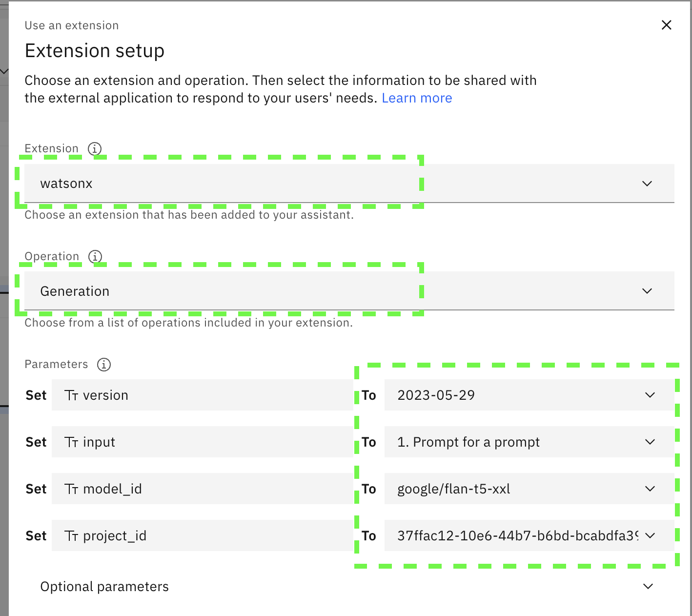692x616 pixels.
Task: Click the 'Use an extension' label
Action: (72, 25)
